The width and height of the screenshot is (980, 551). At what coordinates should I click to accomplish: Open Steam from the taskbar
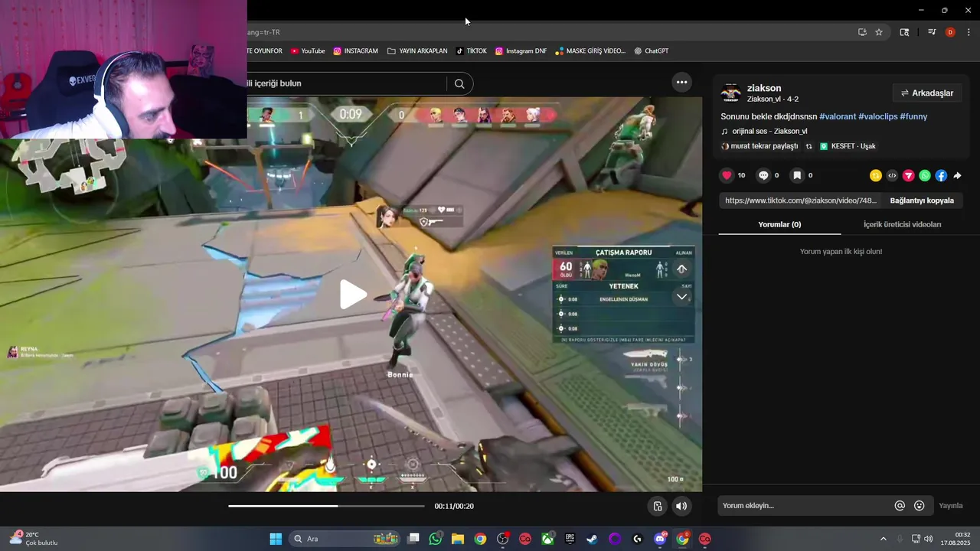coord(592,539)
